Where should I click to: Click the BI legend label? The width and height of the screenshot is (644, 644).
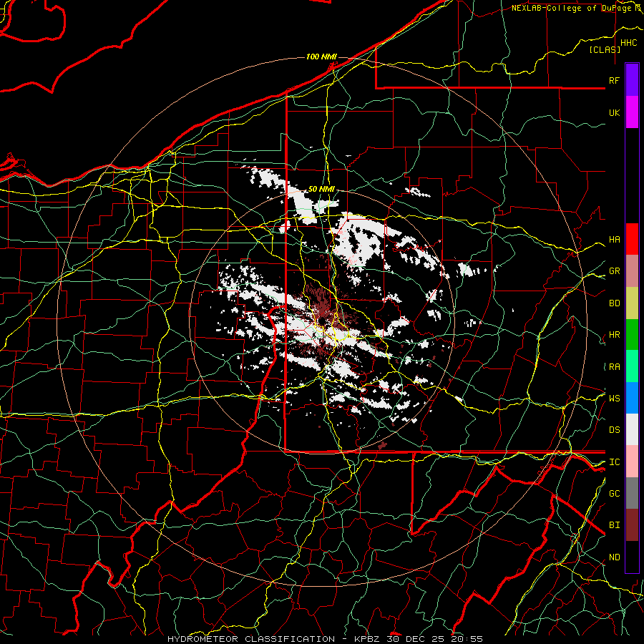pyautogui.click(x=614, y=525)
